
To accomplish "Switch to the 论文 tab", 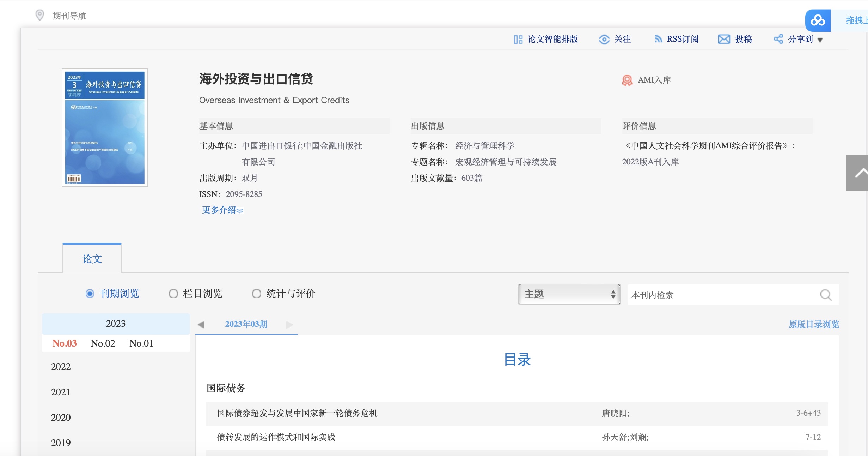I will 92,259.
